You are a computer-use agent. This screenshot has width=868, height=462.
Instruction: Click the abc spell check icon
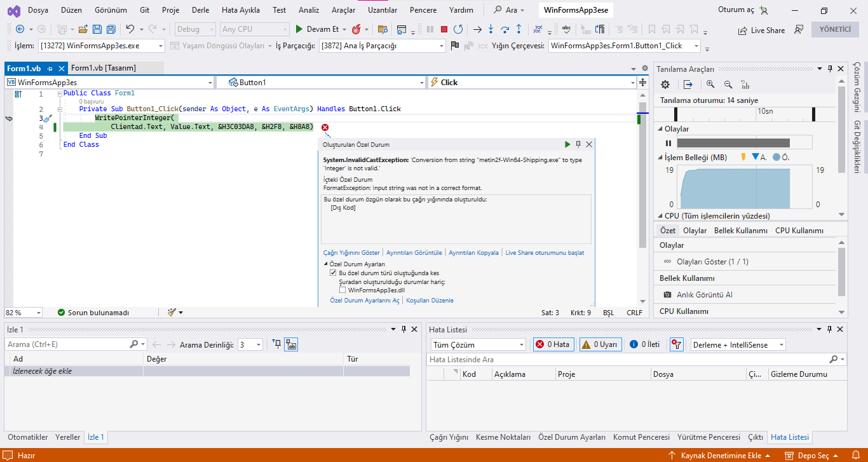(x=567, y=29)
